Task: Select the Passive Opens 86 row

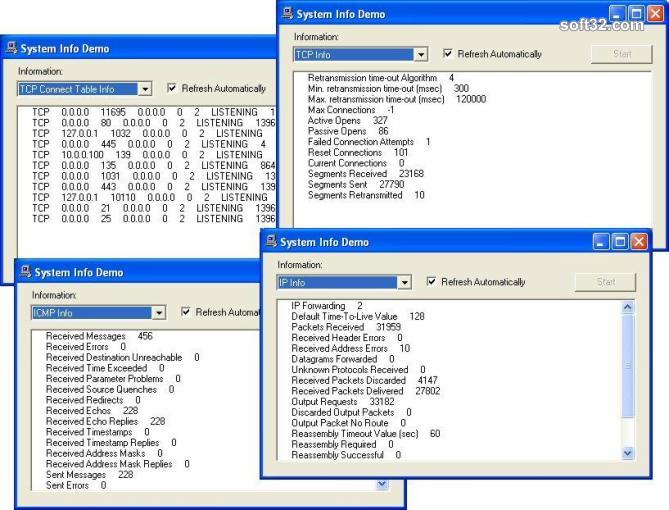Action: pyautogui.click(x=348, y=131)
